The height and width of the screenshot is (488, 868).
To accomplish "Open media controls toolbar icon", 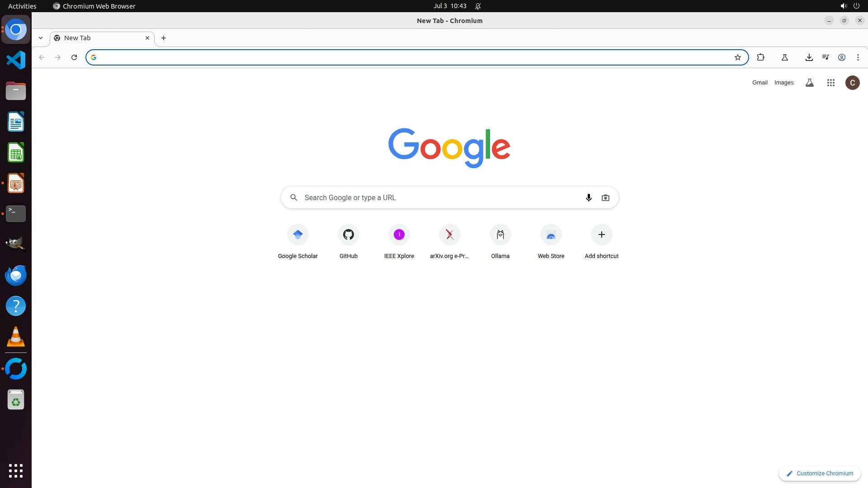I will 825,57.
